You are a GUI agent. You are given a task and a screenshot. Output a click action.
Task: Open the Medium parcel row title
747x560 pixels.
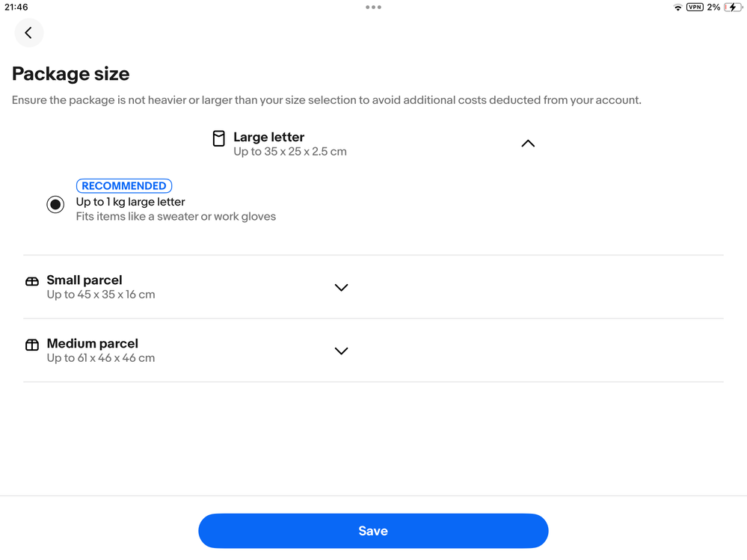[x=93, y=343]
